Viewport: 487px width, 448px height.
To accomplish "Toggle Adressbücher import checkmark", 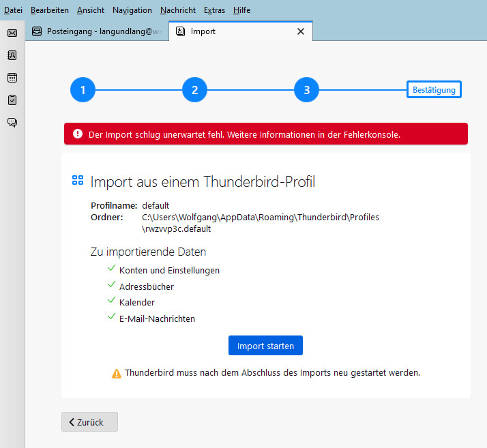I will 111,286.
